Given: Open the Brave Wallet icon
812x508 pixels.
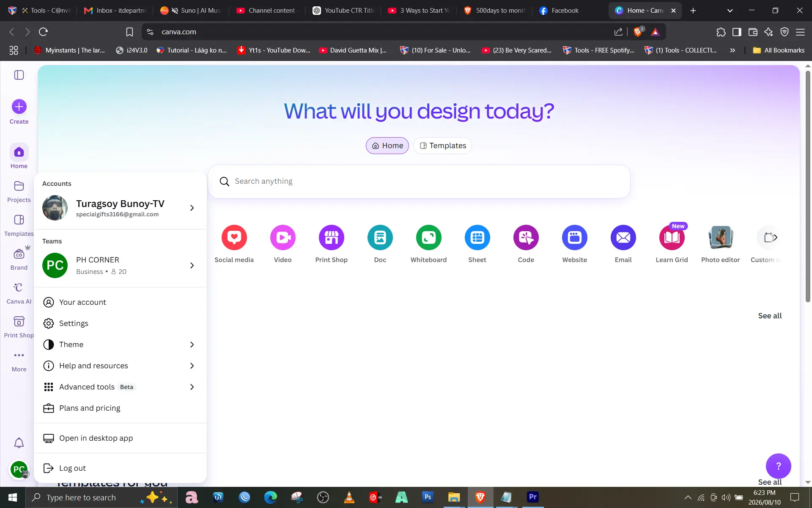Looking at the screenshot, I should [x=753, y=32].
